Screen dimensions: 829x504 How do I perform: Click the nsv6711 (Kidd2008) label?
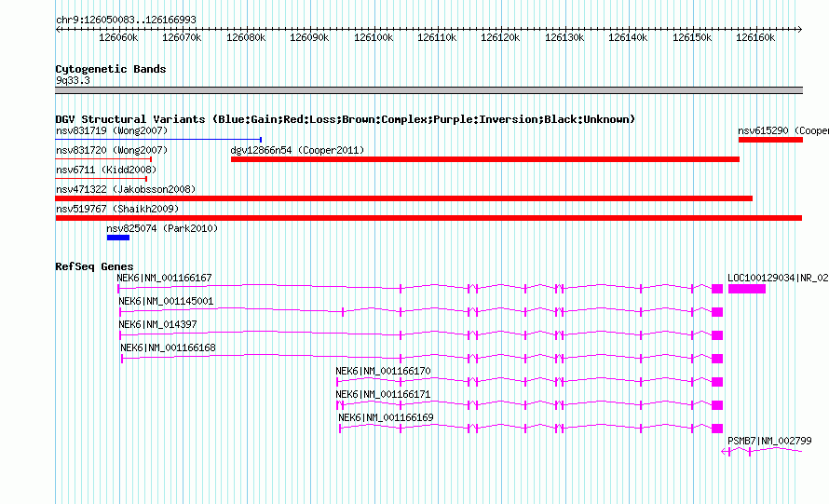[x=106, y=170]
